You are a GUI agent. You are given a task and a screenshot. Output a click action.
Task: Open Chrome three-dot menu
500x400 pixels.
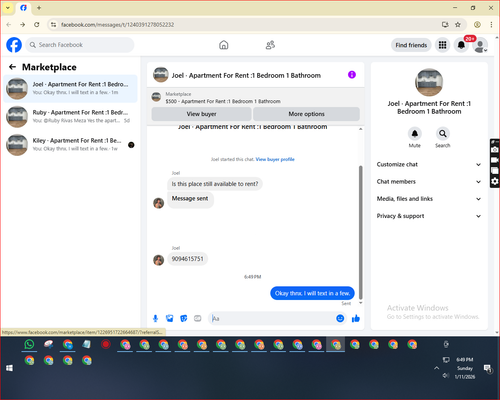pos(491,25)
